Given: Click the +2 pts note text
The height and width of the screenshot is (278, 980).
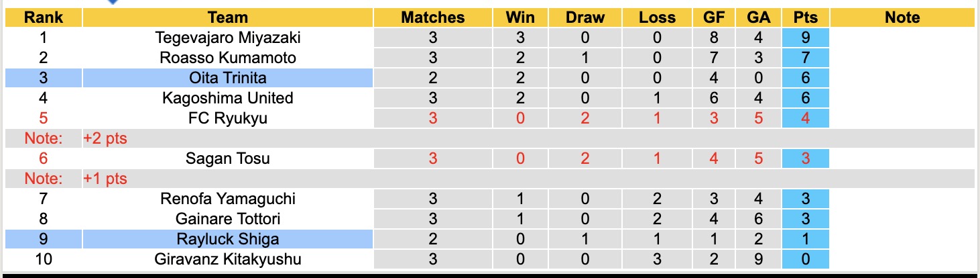Looking at the screenshot, I should pyautogui.click(x=105, y=138).
